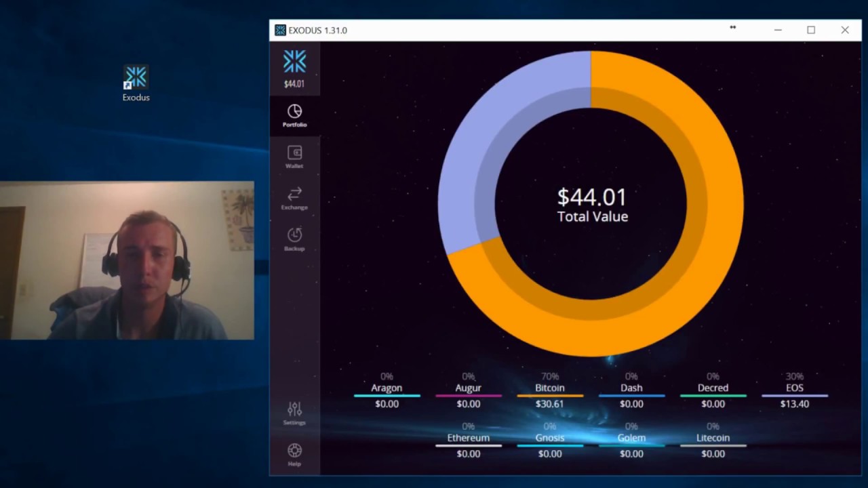Open the Portfolio section in sidebar
The height and width of the screenshot is (488, 868).
(x=294, y=116)
